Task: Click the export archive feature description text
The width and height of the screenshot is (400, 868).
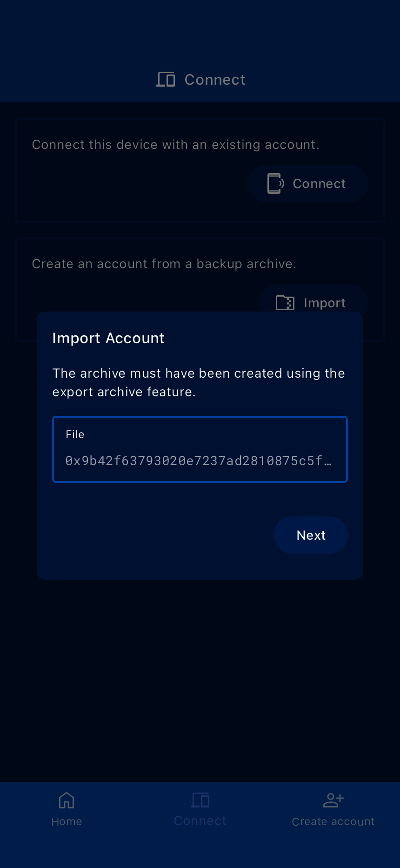Action: (x=199, y=382)
